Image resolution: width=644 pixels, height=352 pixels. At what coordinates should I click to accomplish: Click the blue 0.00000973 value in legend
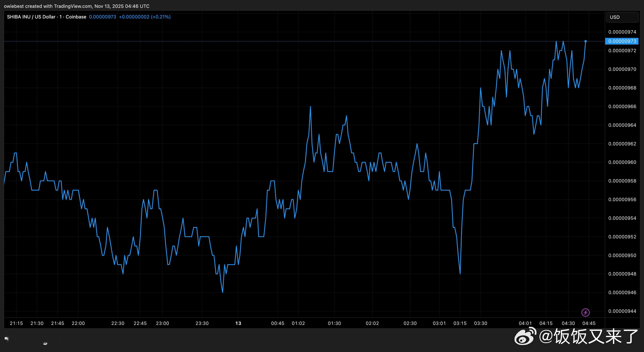click(x=102, y=17)
